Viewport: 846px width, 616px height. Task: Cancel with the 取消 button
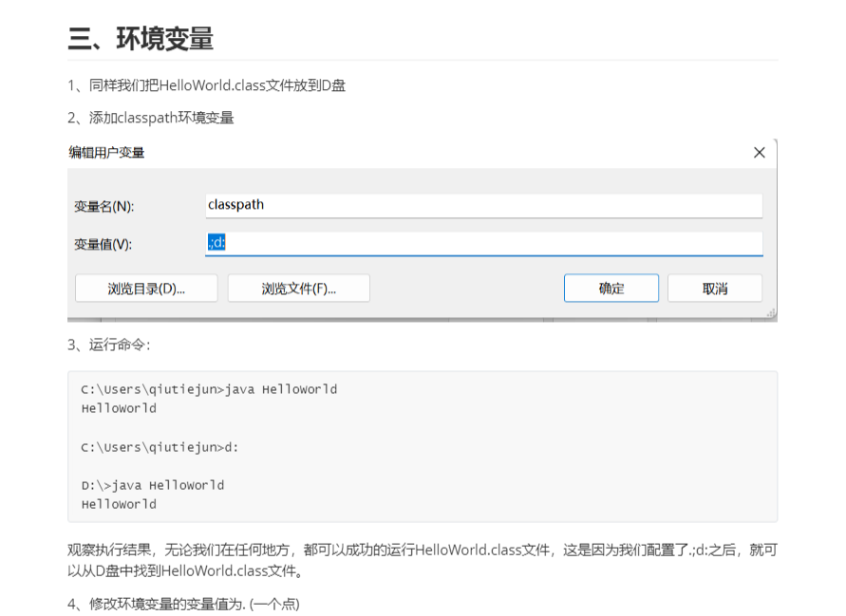[714, 289]
